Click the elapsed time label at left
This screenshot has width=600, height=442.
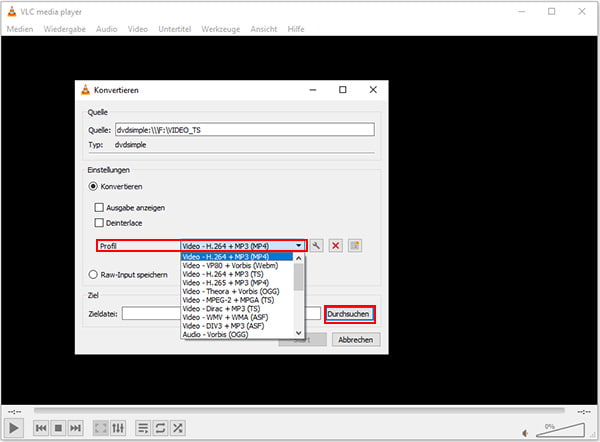coord(15,412)
